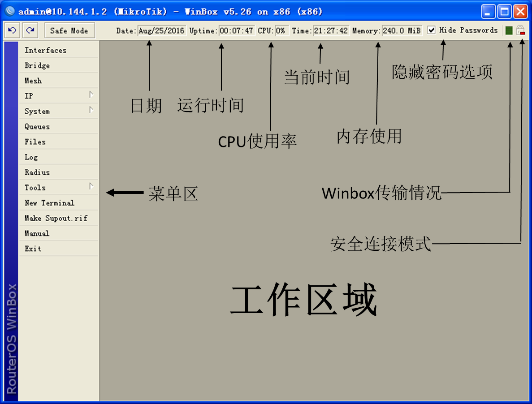Open the Manual entry
This screenshot has height=404, width=532.
coord(59,233)
